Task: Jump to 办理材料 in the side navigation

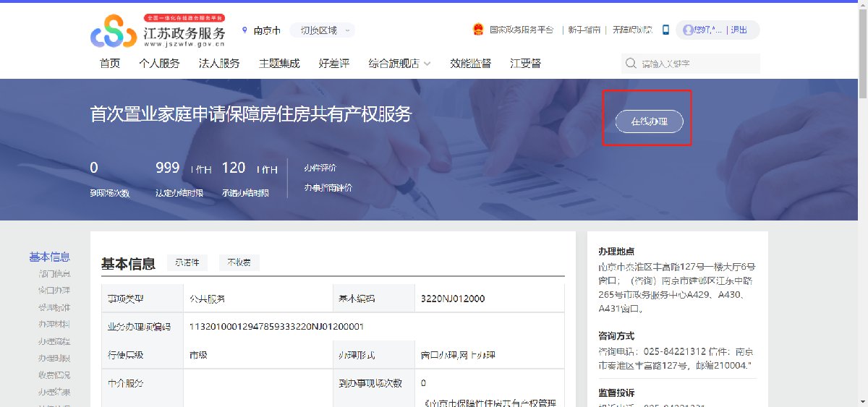Action: point(54,324)
